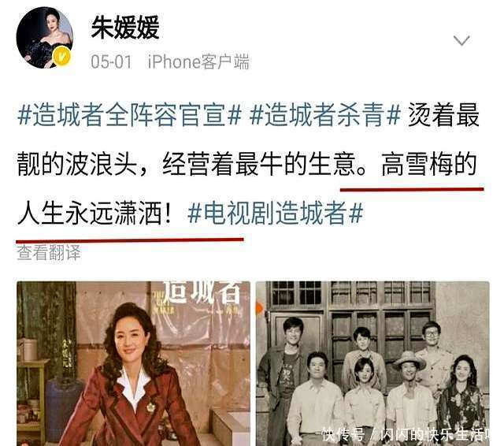Tap the 造城者 title in left poster

(x=202, y=292)
